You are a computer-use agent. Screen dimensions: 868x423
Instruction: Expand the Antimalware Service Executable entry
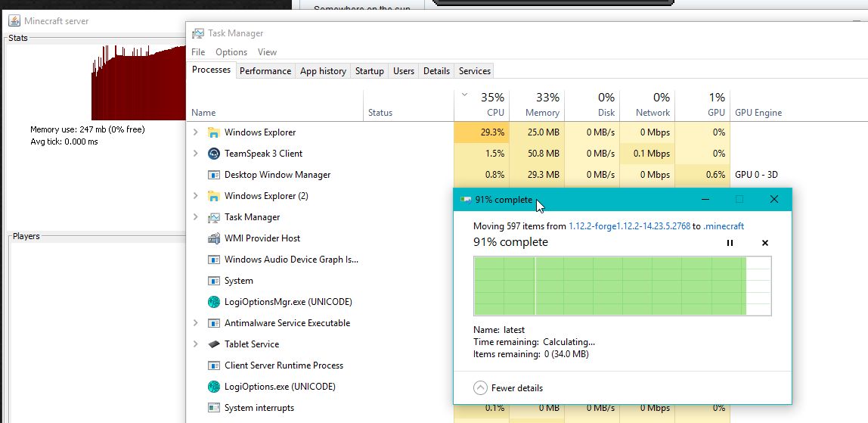click(x=196, y=323)
